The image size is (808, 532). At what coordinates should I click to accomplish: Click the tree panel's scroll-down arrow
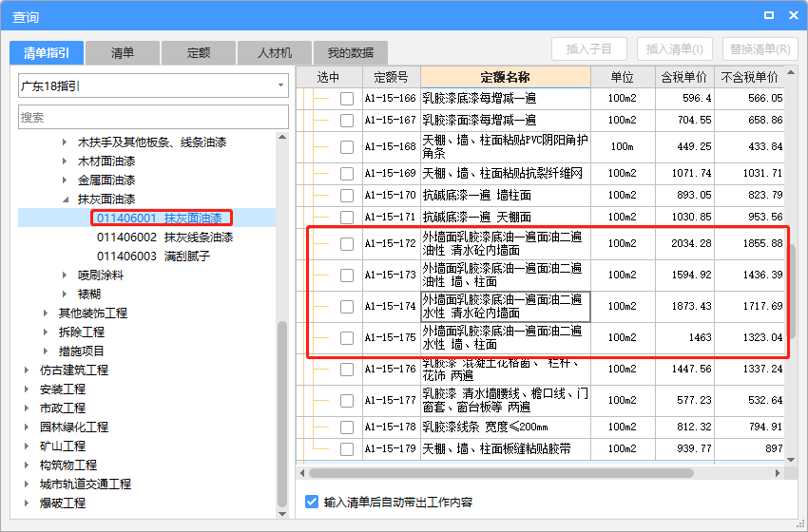click(x=282, y=513)
